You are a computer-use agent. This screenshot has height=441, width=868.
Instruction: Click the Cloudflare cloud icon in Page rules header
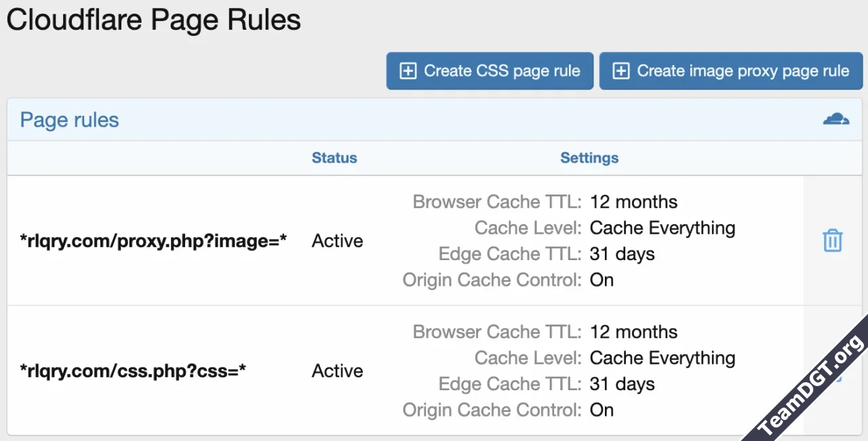[836, 119]
